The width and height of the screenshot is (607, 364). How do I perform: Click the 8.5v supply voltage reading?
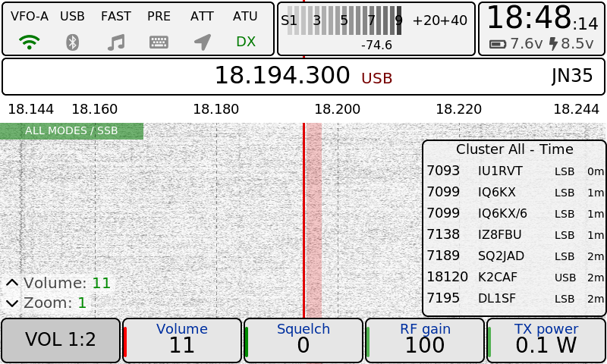tap(577, 44)
